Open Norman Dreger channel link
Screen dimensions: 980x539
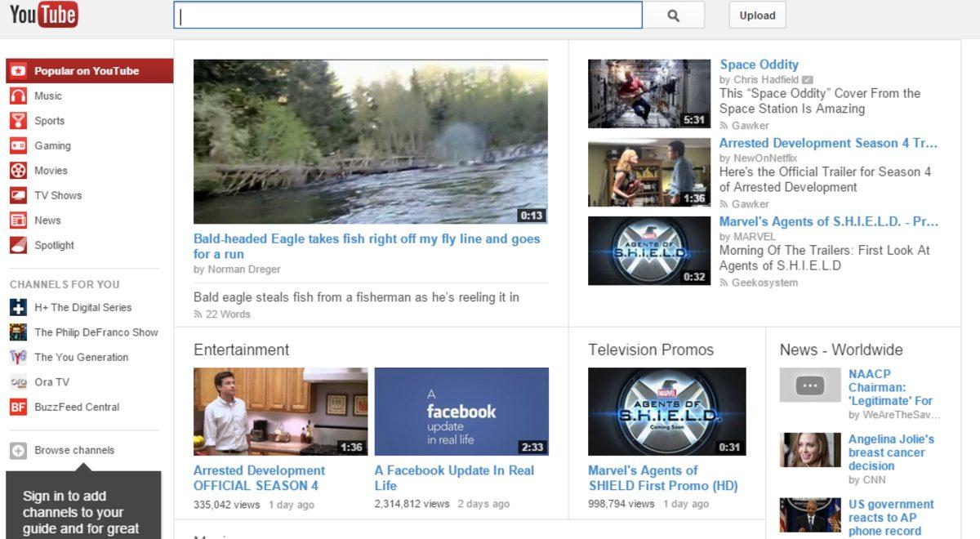pos(243,269)
